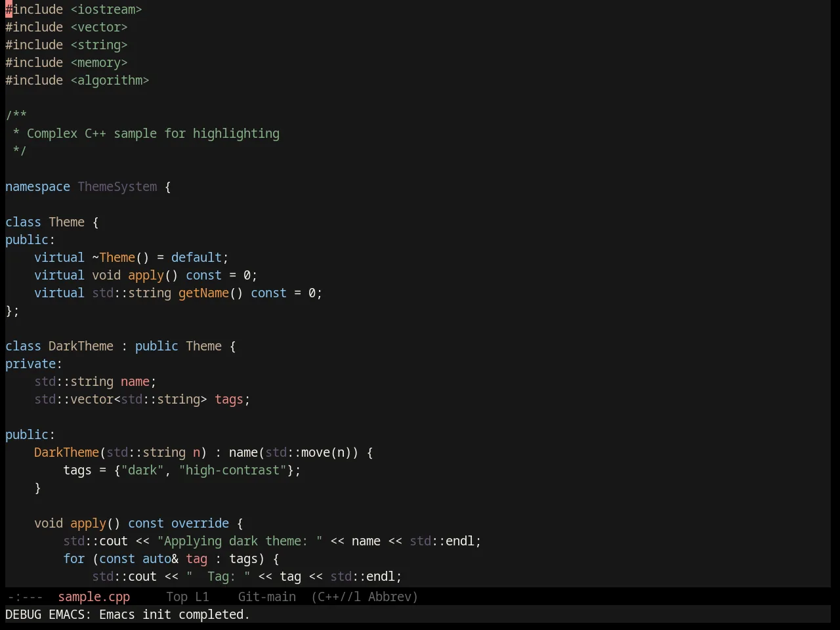Click the Top position indicator in mode line
The image size is (840, 630).
[x=177, y=597]
